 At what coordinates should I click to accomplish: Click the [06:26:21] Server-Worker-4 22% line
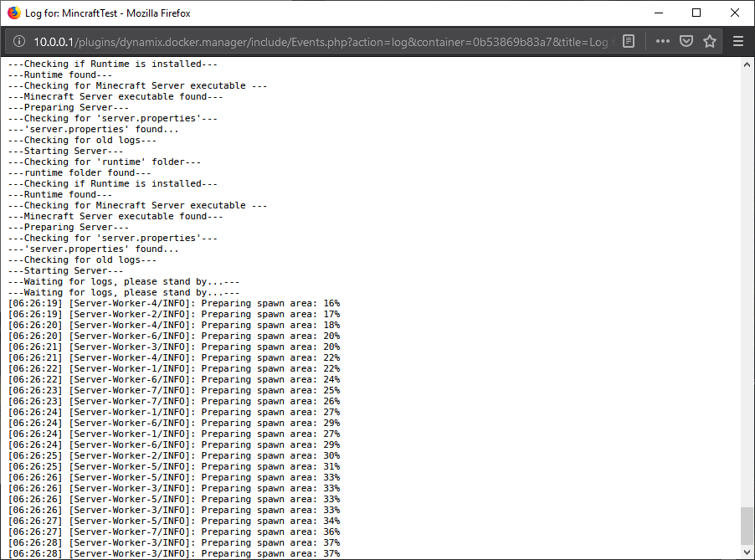174,357
